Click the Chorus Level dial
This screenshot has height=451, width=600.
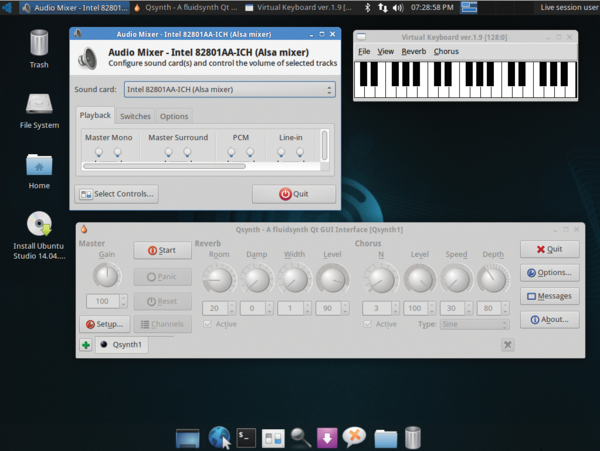(x=420, y=280)
